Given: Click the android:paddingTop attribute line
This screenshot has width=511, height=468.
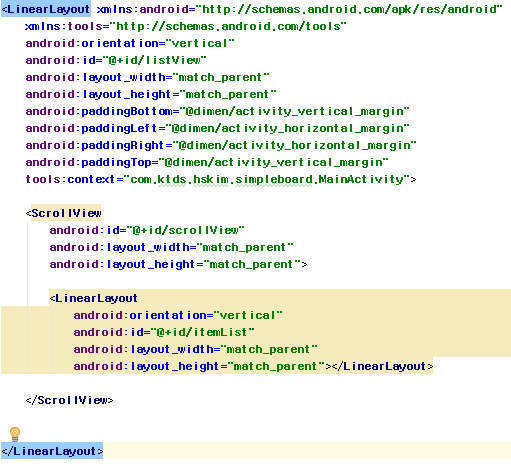Looking at the screenshot, I should pyautogui.click(x=207, y=162).
